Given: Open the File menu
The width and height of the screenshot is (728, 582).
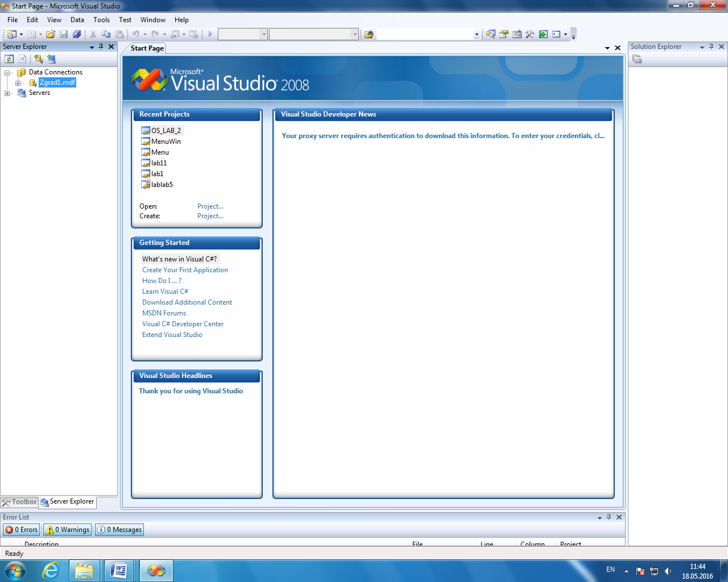Looking at the screenshot, I should point(13,20).
